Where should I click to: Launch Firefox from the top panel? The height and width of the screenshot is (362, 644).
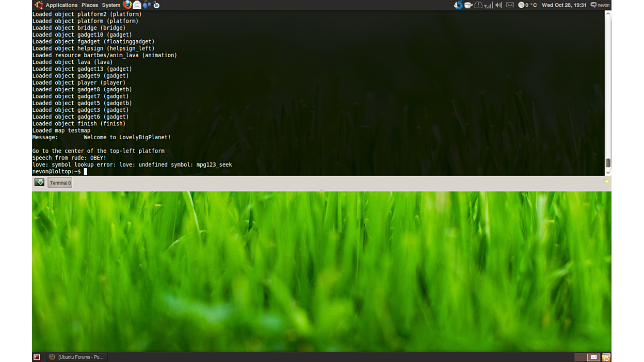127,5
